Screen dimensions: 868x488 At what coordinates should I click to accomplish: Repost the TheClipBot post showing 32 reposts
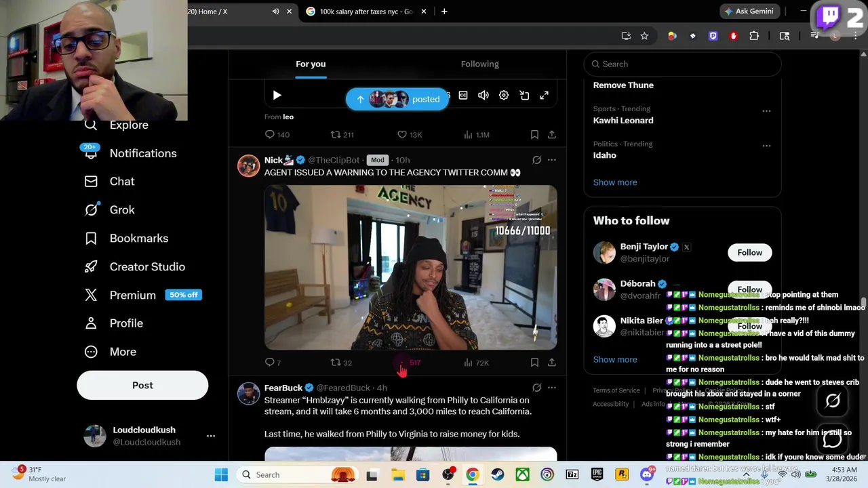click(x=341, y=363)
